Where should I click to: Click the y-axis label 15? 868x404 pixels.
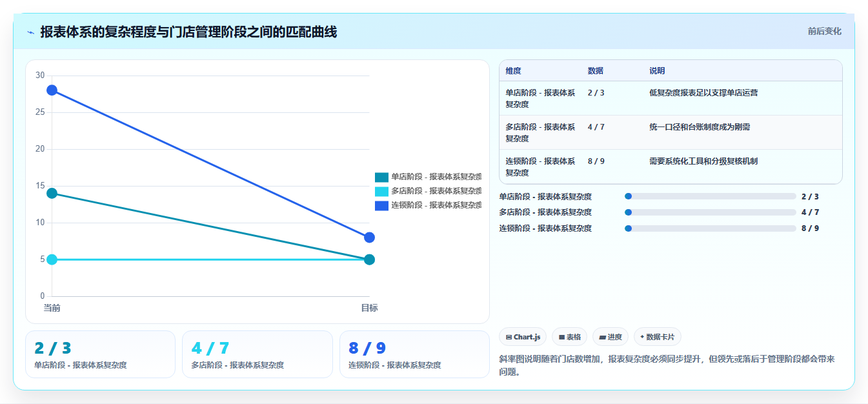click(40, 186)
